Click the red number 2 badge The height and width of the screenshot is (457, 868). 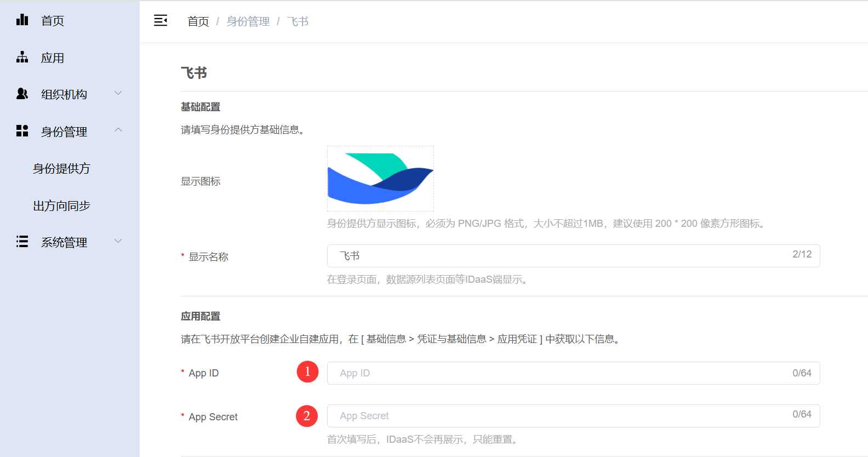point(307,416)
